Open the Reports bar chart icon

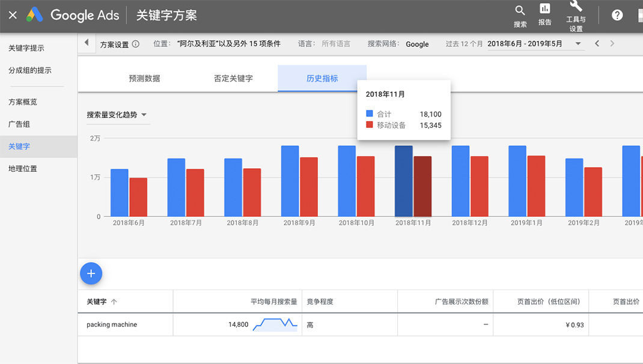coord(544,9)
